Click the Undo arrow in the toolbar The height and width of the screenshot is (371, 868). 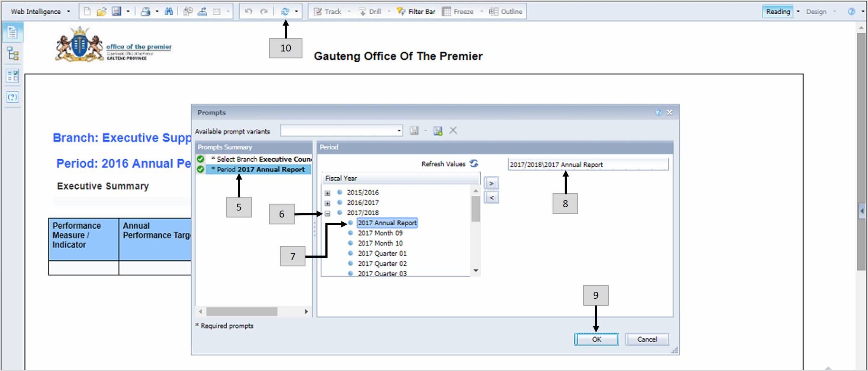coord(248,12)
